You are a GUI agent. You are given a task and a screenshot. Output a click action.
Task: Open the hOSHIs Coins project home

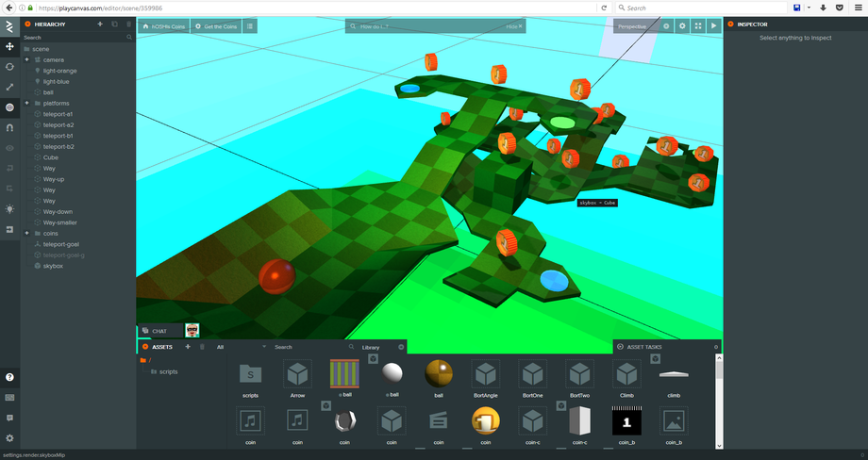tap(164, 26)
